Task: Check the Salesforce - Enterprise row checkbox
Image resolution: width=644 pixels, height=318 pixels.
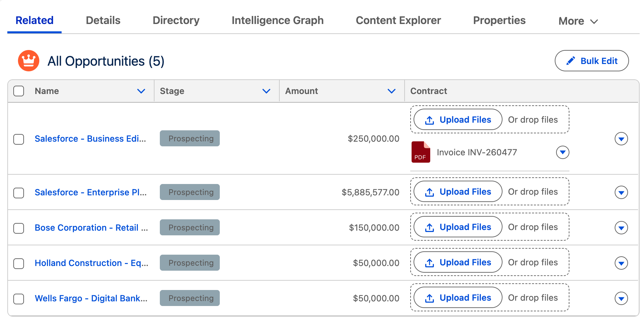Action: click(19, 192)
